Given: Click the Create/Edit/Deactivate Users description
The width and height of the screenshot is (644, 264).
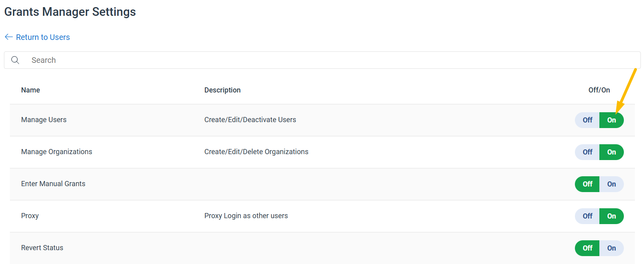Looking at the screenshot, I should click(250, 120).
